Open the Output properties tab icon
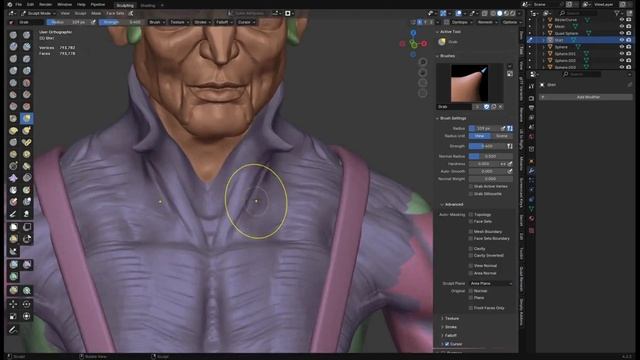The image size is (640, 360). tap(531, 108)
